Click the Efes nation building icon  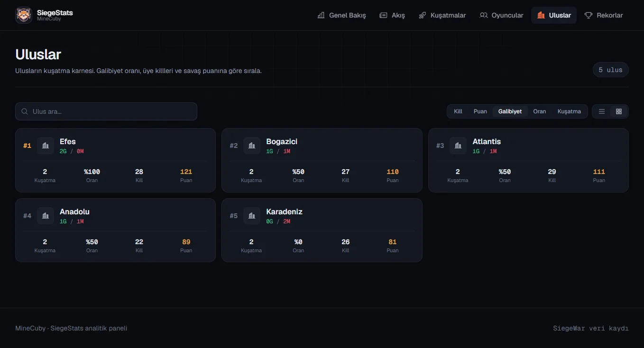click(x=46, y=146)
